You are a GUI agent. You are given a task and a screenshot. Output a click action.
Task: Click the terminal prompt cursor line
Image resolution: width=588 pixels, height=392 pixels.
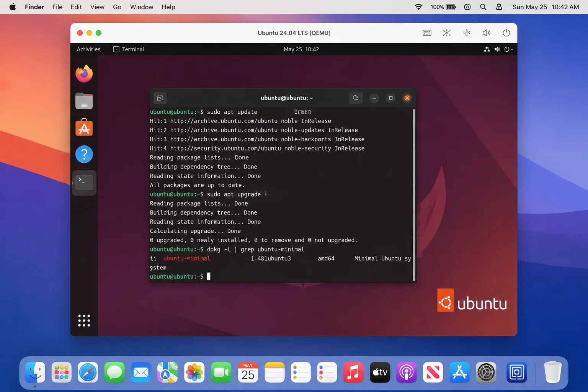click(180, 276)
